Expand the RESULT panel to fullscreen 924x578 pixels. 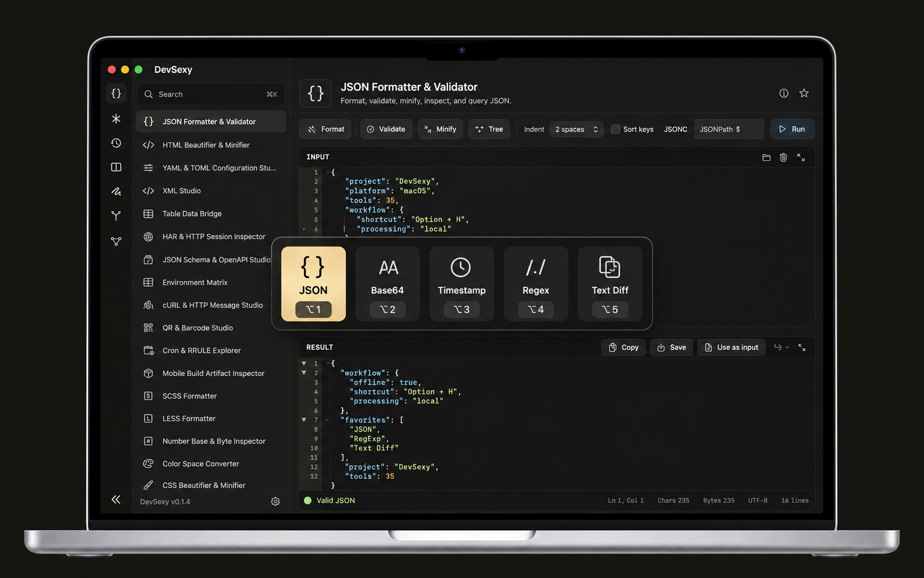click(802, 347)
